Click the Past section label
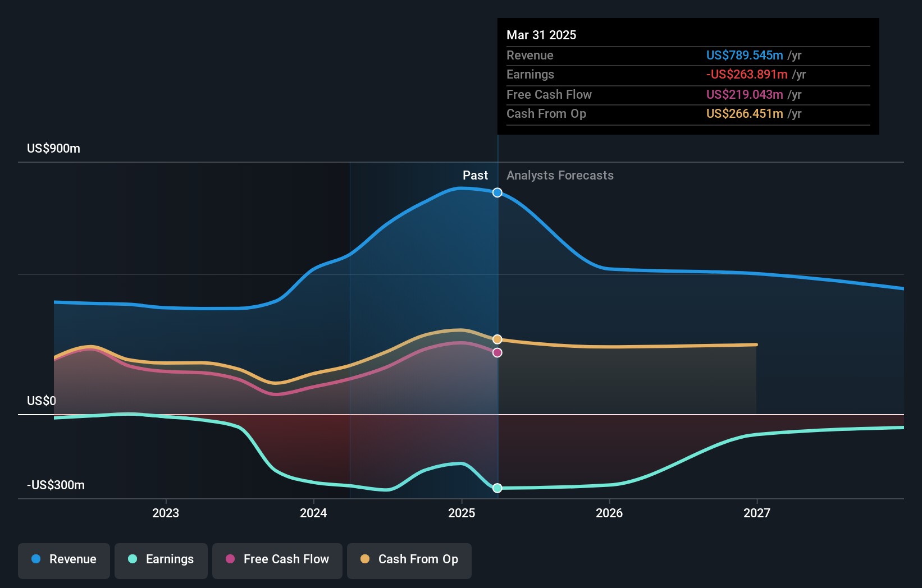The height and width of the screenshot is (588, 922). tap(476, 176)
